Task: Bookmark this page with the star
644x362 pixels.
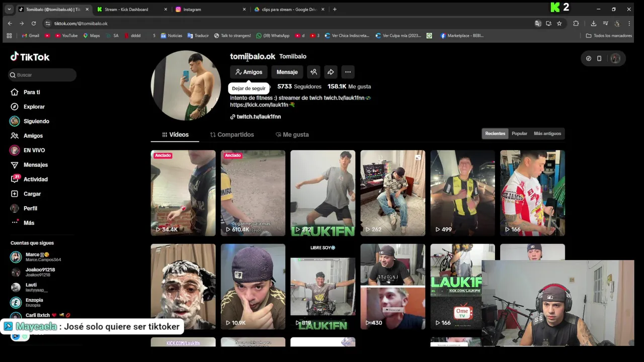Action: 559,23
